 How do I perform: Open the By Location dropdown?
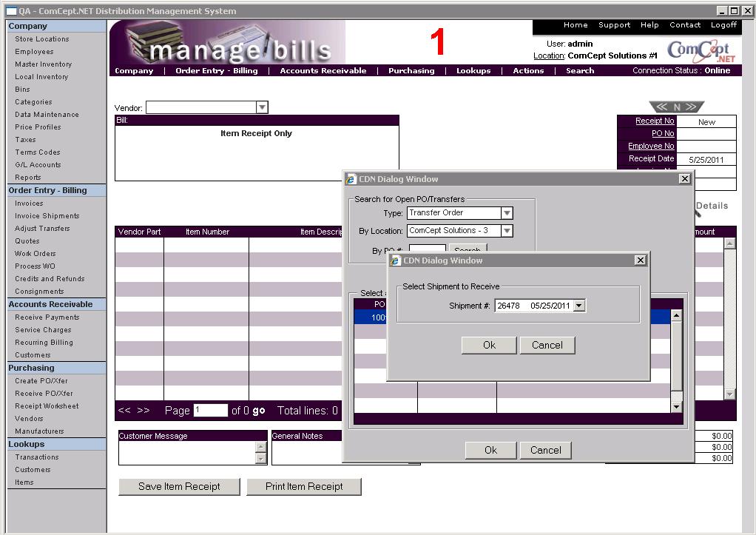coord(506,231)
